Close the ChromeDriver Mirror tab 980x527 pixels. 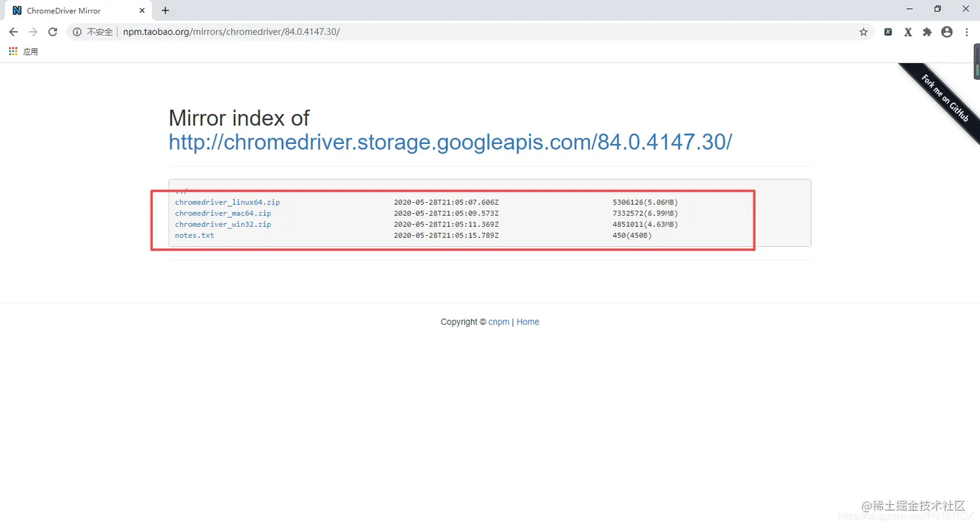(142, 10)
